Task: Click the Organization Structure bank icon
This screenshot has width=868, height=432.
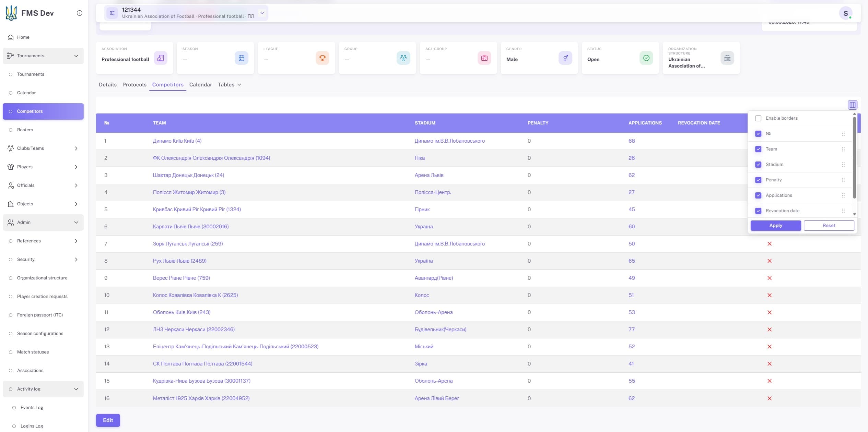Action: tap(727, 58)
